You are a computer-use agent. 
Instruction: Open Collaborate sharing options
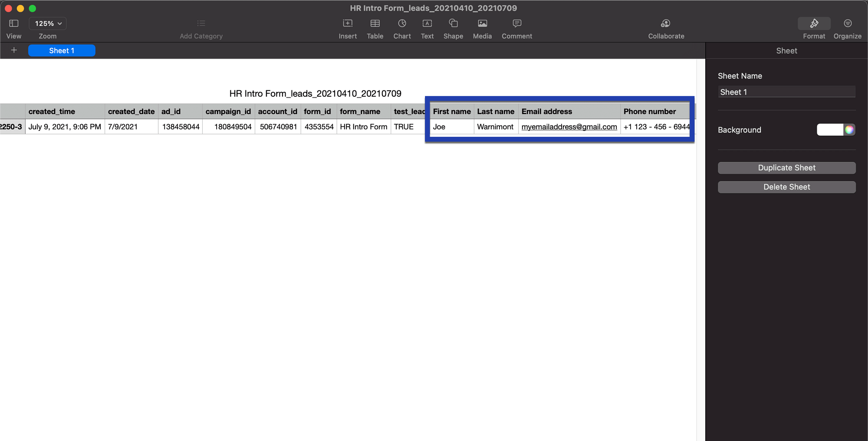[666, 24]
